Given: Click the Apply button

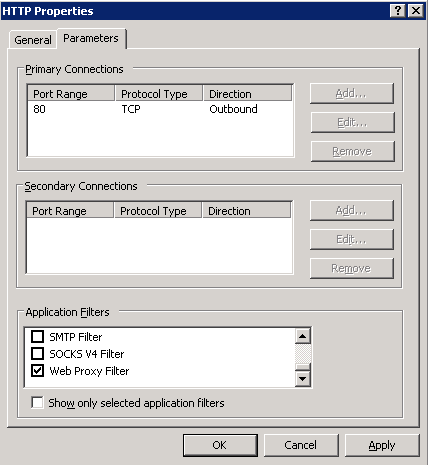Looking at the screenshot, I should (x=382, y=445).
